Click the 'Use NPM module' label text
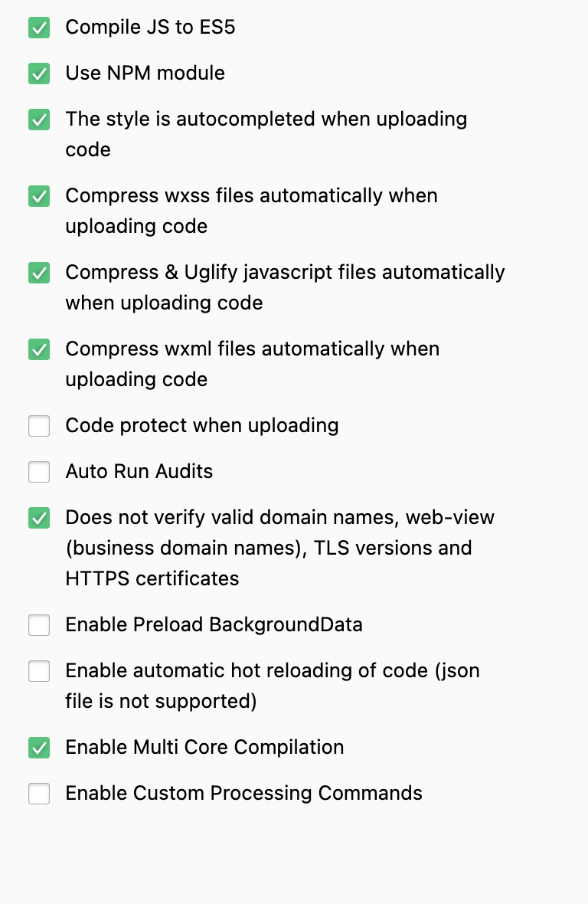The image size is (588, 904). 145,74
